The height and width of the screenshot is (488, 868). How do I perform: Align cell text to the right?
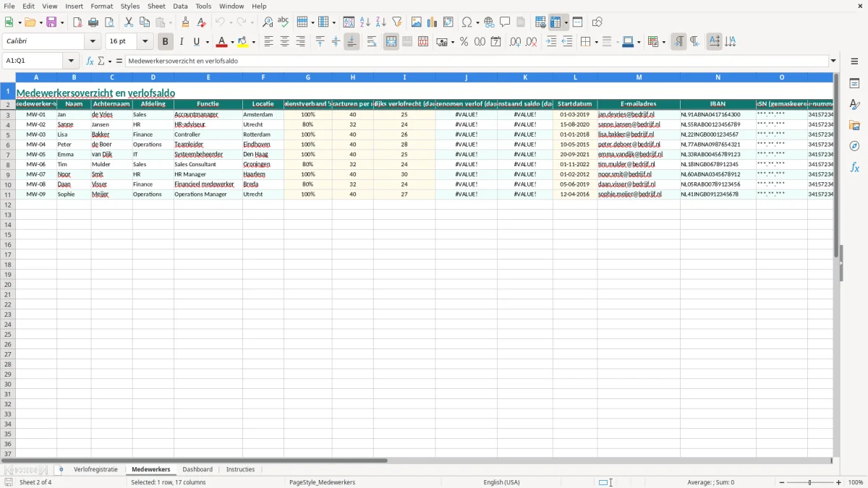[x=300, y=42]
